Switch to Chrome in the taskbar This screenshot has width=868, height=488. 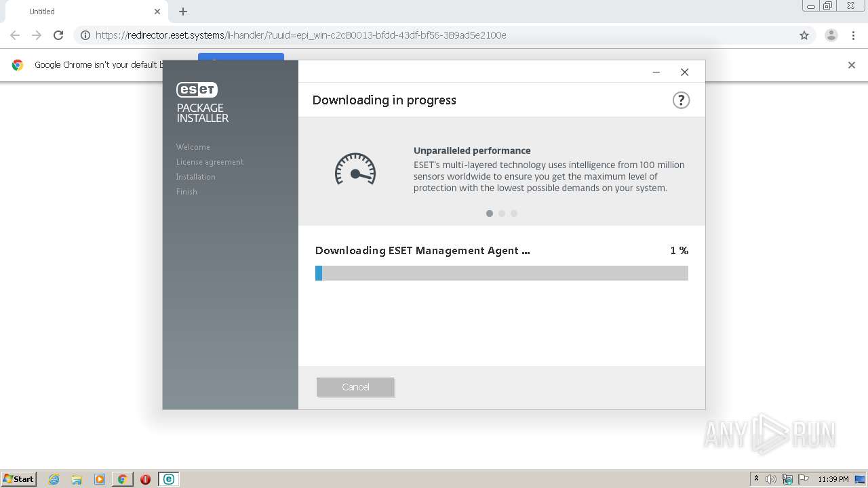coord(122,479)
